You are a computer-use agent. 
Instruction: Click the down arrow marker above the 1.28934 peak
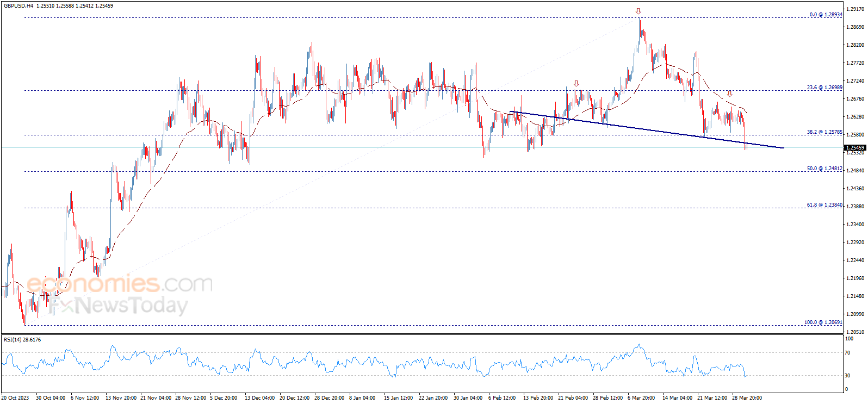(638, 11)
